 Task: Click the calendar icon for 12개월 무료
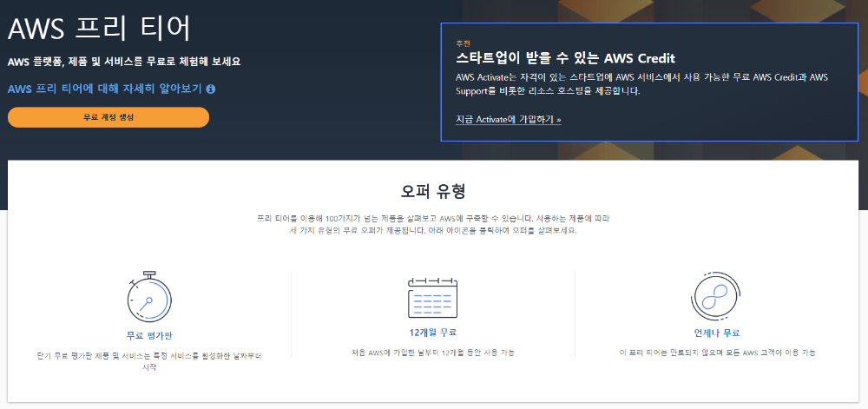[433, 297]
